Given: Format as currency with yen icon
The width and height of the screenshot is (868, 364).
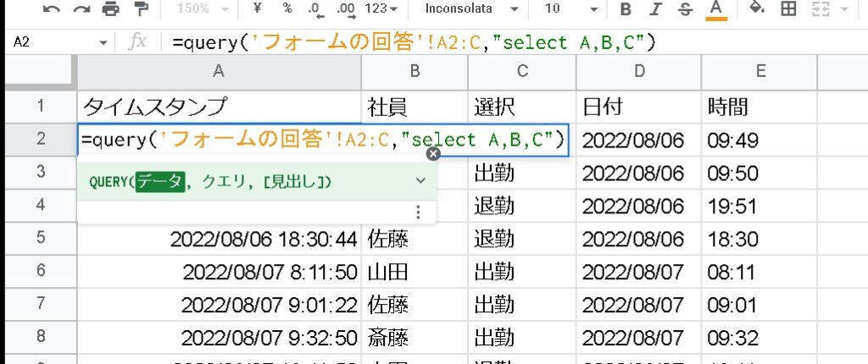Looking at the screenshot, I should [257, 9].
